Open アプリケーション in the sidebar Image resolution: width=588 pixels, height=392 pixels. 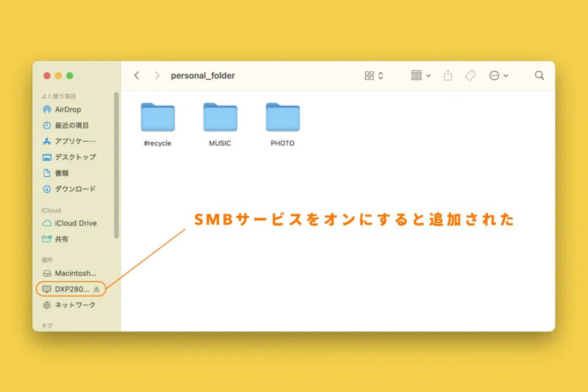(75, 141)
